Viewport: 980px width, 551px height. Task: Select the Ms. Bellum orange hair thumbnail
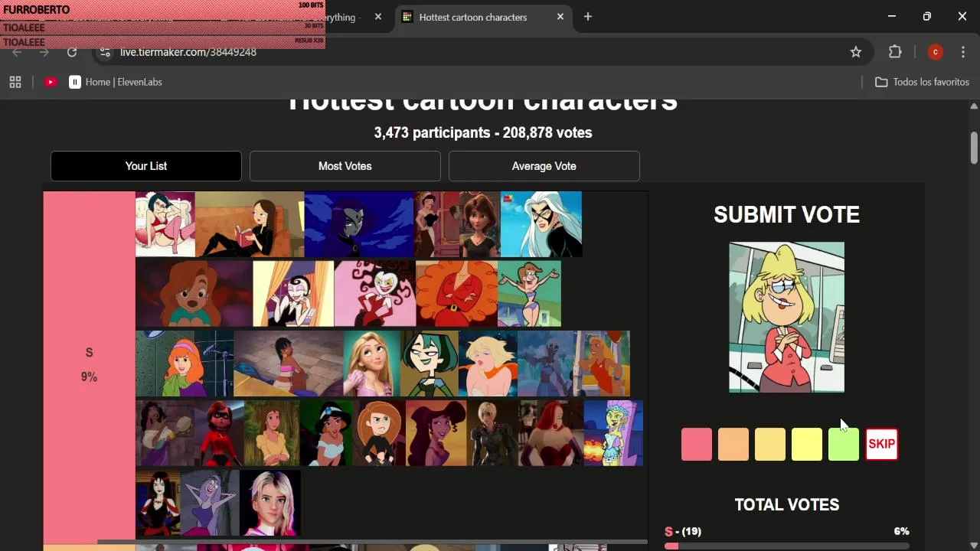(456, 294)
